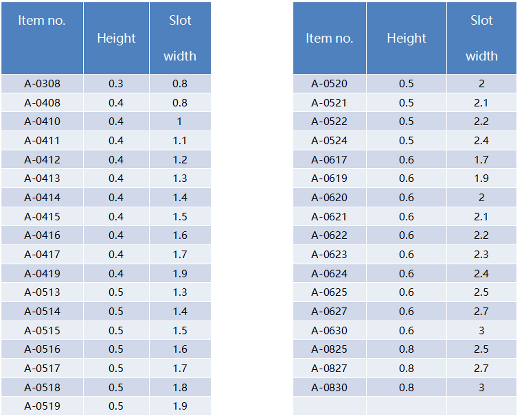Click the left table Height header
This screenshot has width=520, height=420.
coord(116,38)
